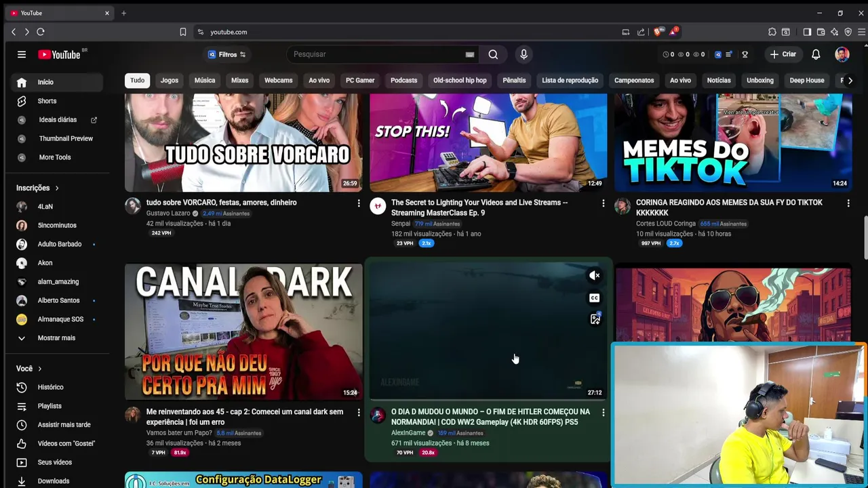Toggle captions on the video preview
Screen dimensions: 868x488
pyautogui.click(x=595, y=298)
